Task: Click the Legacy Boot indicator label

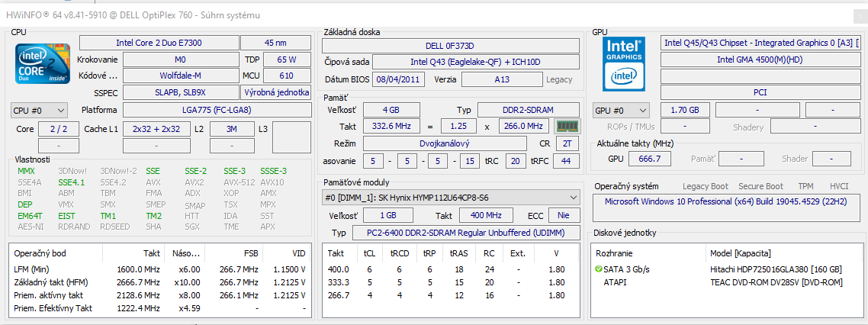Action: [x=706, y=186]
